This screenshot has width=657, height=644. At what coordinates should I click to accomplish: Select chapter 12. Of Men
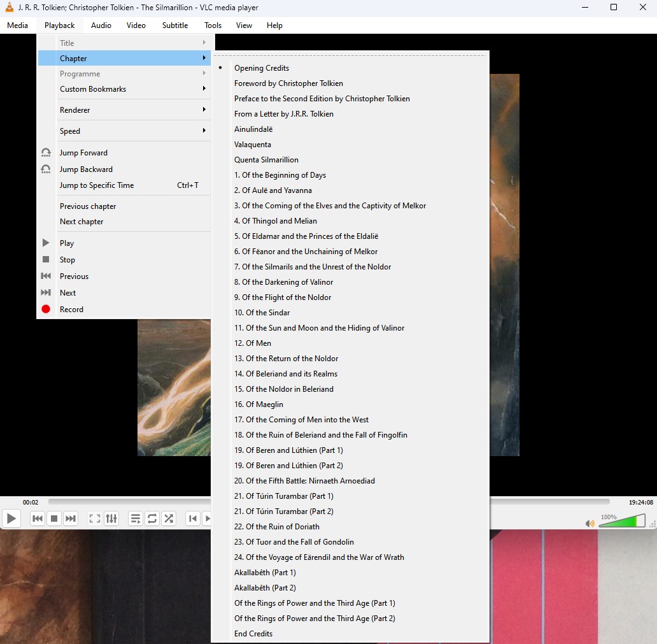click(x=350, y=343)
